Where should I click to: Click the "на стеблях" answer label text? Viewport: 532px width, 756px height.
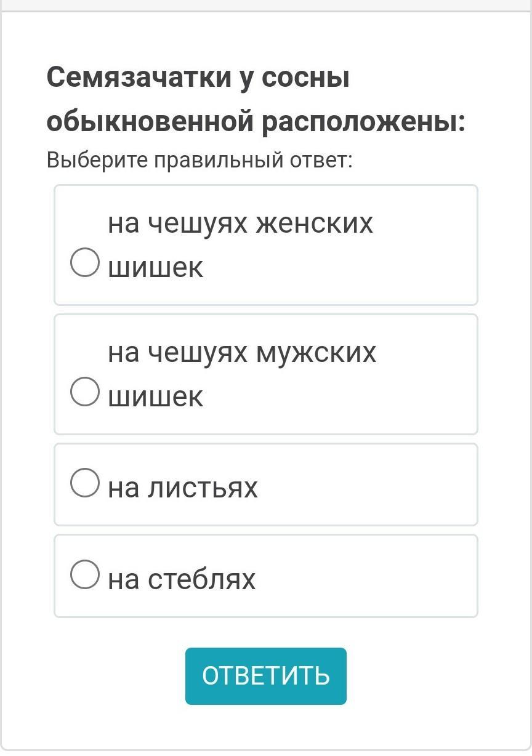point(182,579)
